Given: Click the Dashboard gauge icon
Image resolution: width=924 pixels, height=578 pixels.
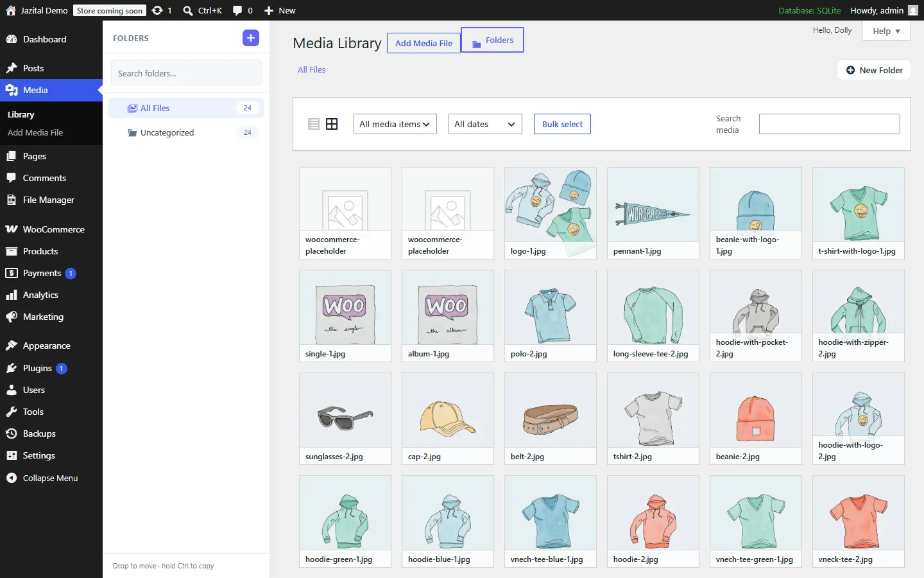Looking at the screenshot, I should [12, 39].
